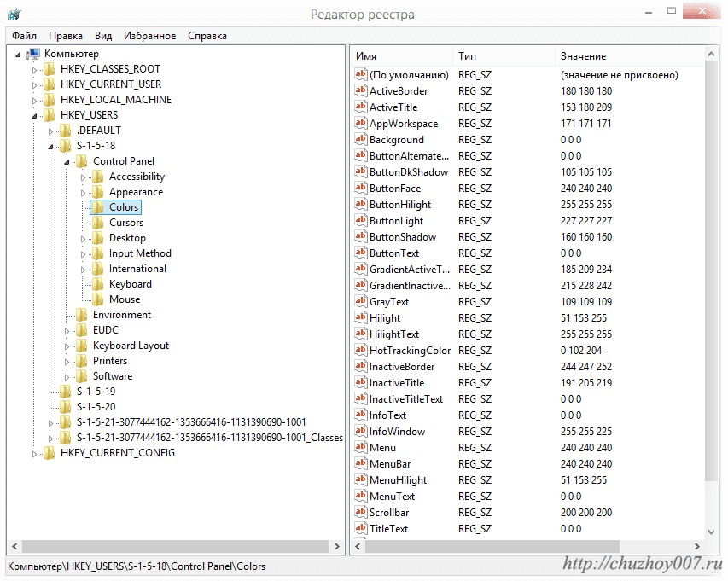Select the Hilight value name
Screen dimensions: 728x581
[x=385, y=318]
